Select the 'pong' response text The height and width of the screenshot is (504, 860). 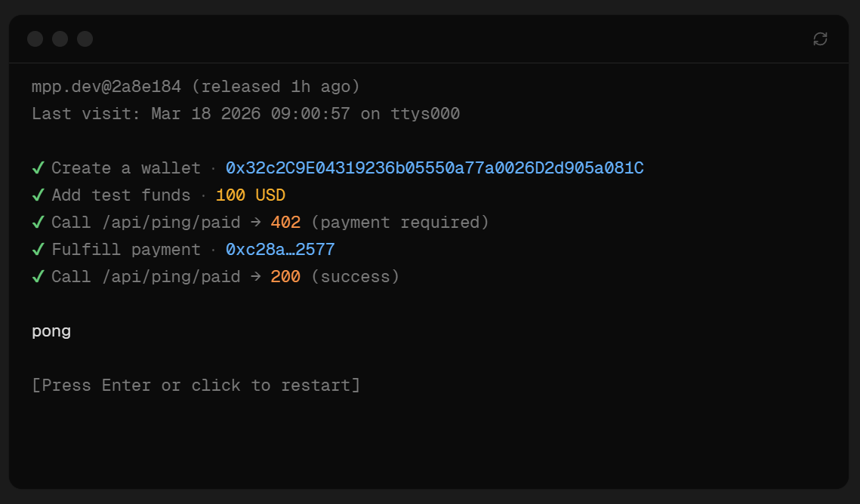[x=51, y=330]
